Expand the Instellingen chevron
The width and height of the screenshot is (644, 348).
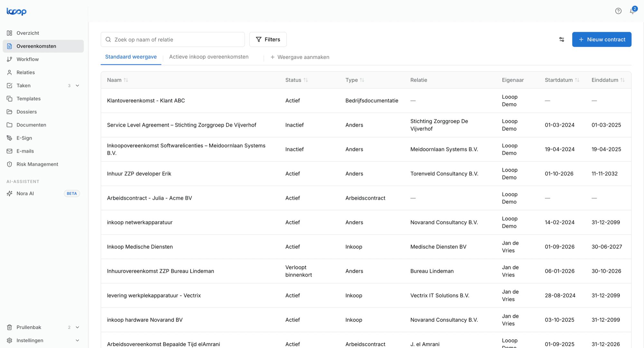click(77, 341)
